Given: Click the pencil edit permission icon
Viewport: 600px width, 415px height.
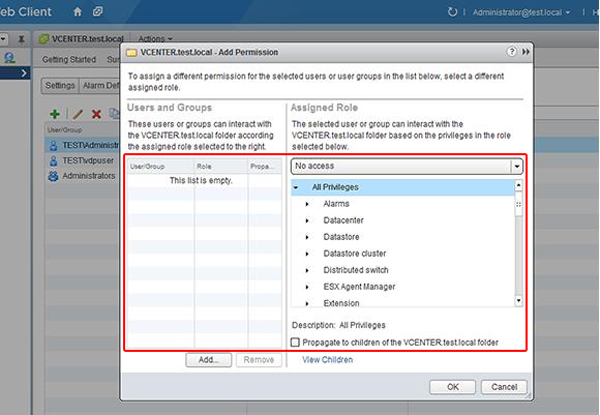Looking at the screenshot, I should pyautogui.click(x=78, y=114).
